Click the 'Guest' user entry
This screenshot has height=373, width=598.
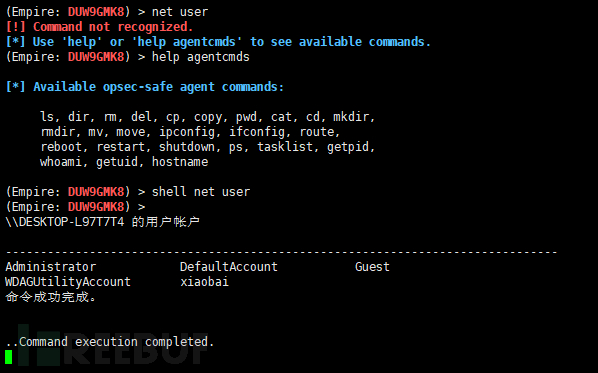[372, 267]
